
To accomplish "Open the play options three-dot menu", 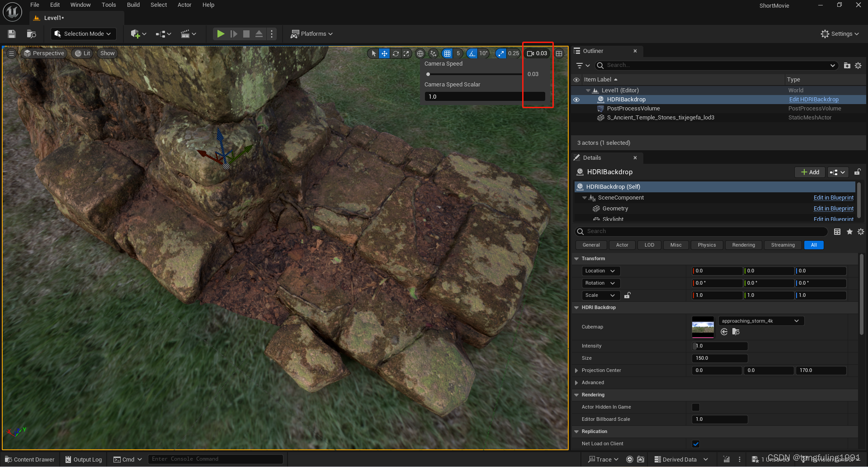I will click(272, 34).
